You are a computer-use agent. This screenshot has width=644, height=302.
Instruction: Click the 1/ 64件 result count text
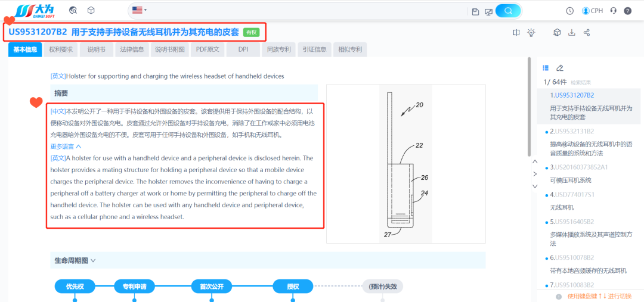pos(555,82)
